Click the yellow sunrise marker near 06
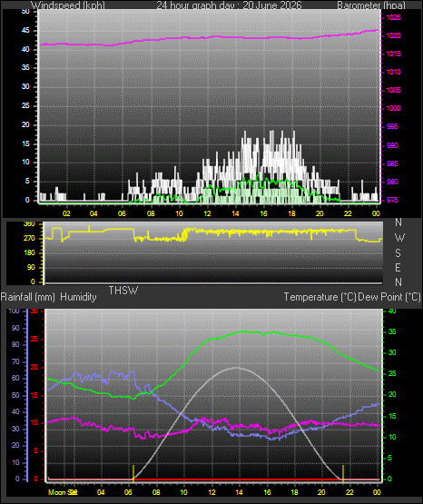This screenshot has height=504, width=423. click(133, 473)
